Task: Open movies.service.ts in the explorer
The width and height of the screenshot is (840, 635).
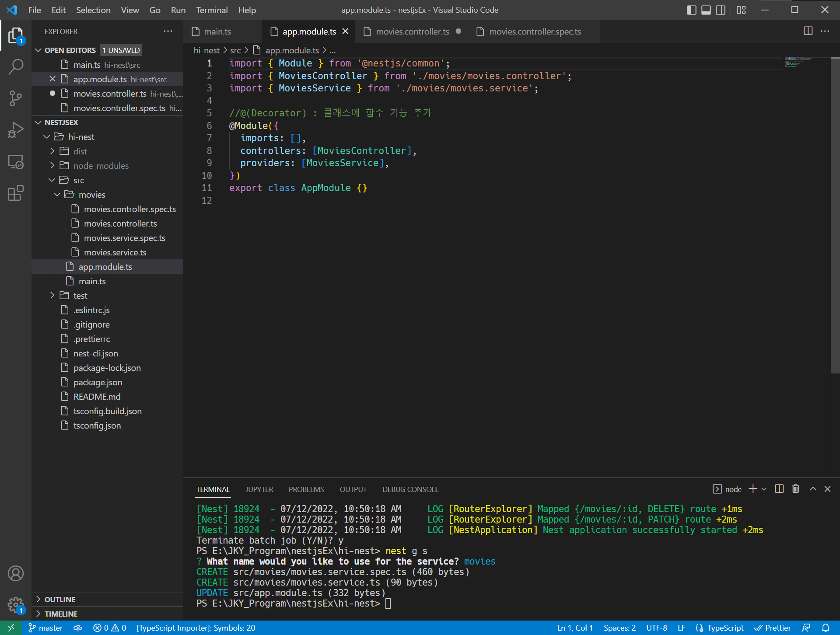Action: tap(115, 252)
